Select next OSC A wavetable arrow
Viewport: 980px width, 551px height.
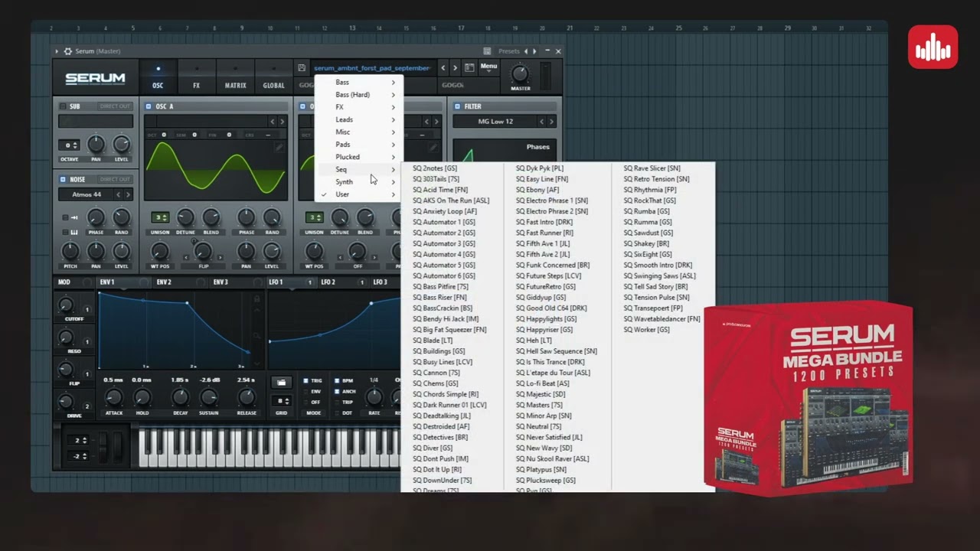click(282, 122)
